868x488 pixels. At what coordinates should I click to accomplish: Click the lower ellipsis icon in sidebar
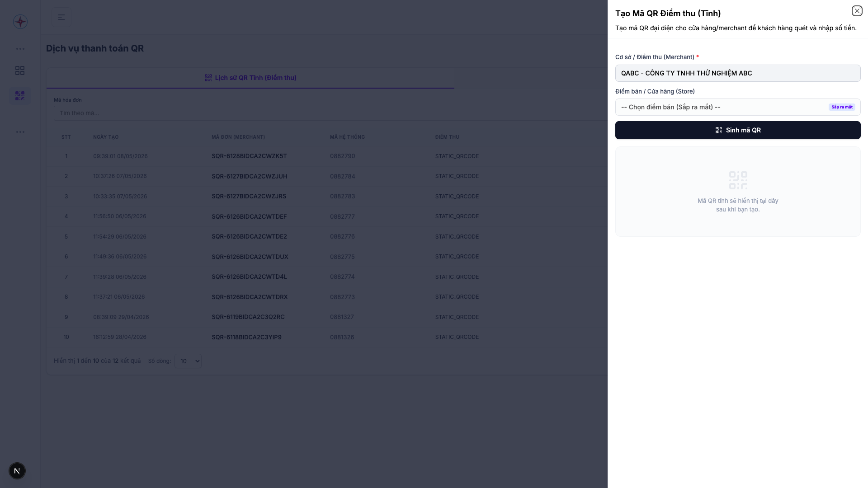(x=20, y=132)
